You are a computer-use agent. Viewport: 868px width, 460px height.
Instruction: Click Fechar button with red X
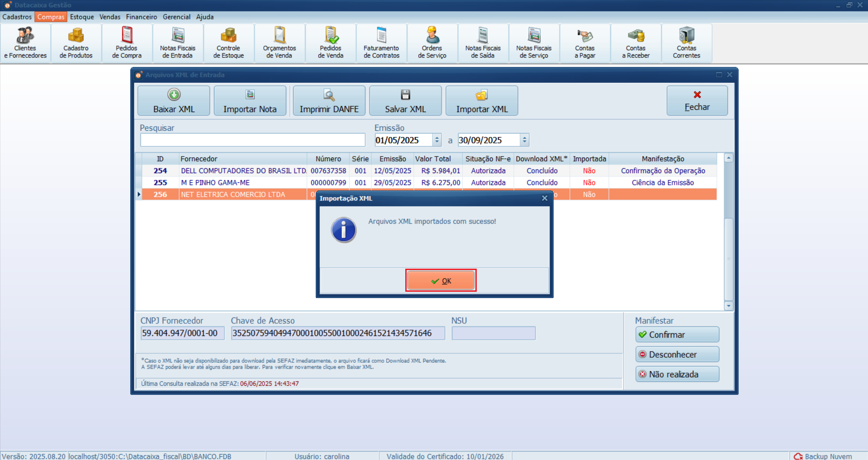[x=697, y=101]
